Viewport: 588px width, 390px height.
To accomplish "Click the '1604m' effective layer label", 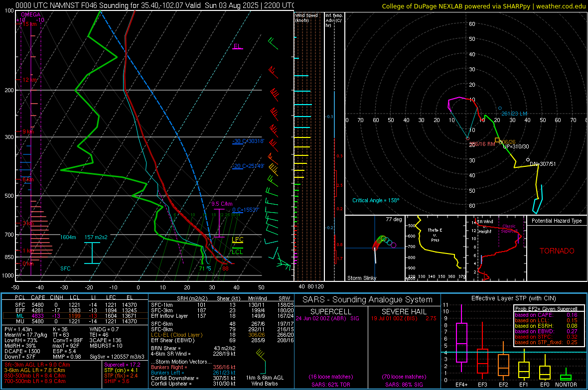I will pos(68,237).
